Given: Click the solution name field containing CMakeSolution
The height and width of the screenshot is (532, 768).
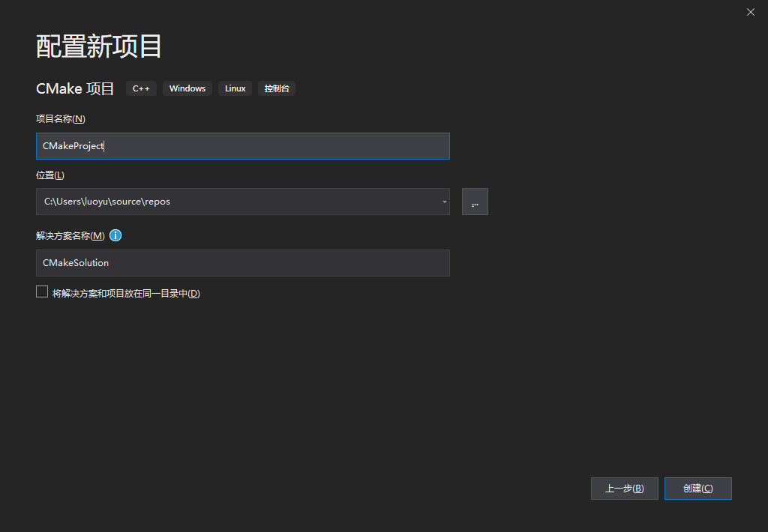Looking at the screenshot, I should tap(243, 263).
